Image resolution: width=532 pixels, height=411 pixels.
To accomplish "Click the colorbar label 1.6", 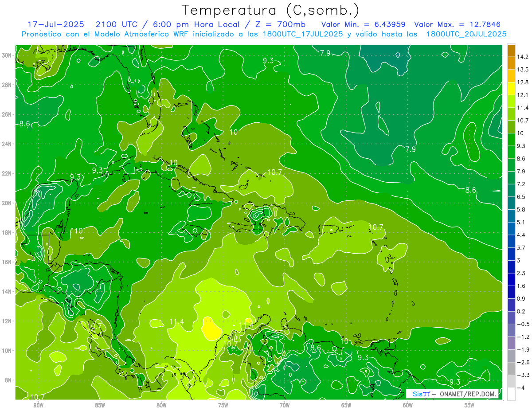I will point(522,286).
